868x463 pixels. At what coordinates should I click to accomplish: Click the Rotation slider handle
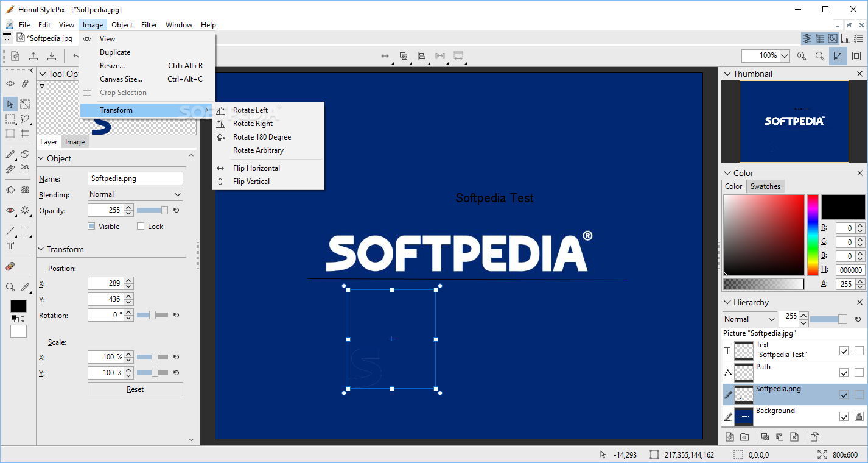(x=152, y=315)
